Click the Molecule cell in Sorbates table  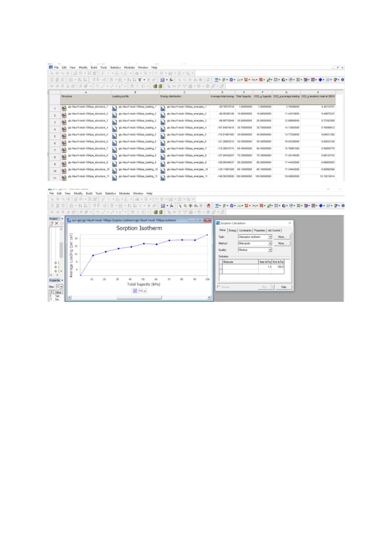[240, 267]
